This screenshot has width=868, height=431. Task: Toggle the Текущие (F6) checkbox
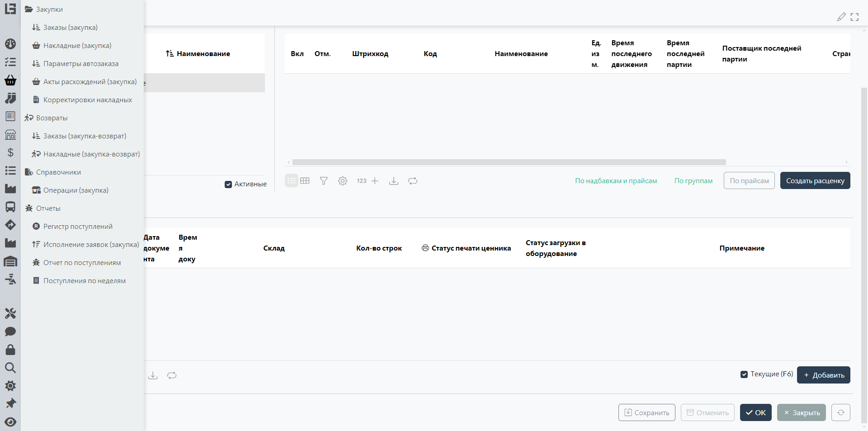tap(744, 374)
